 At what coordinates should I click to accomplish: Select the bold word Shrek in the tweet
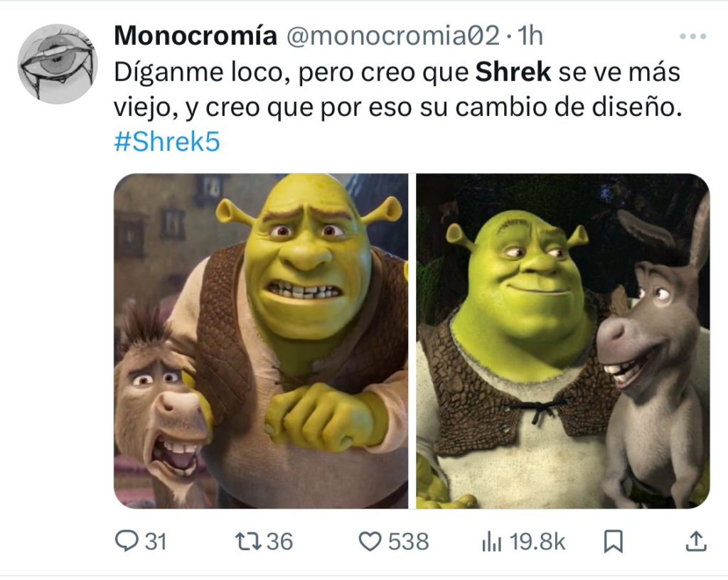point(513,72)
